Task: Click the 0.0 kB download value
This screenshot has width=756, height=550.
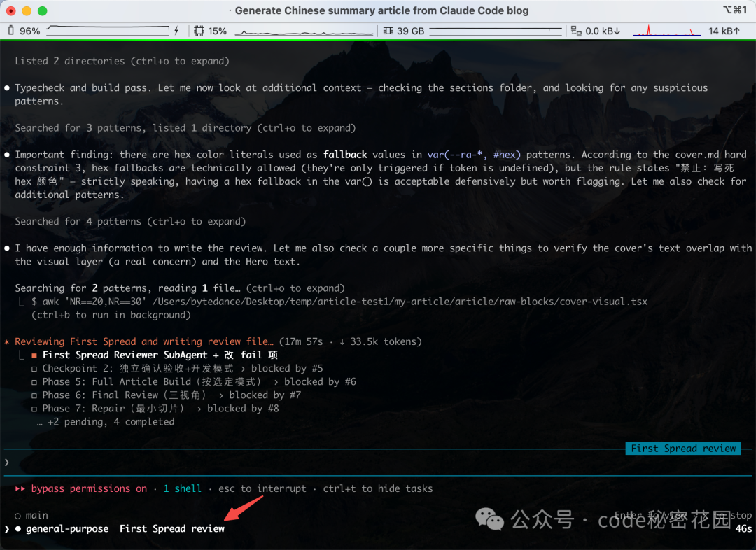Action: pyautogui.click(x=603, y=31)
